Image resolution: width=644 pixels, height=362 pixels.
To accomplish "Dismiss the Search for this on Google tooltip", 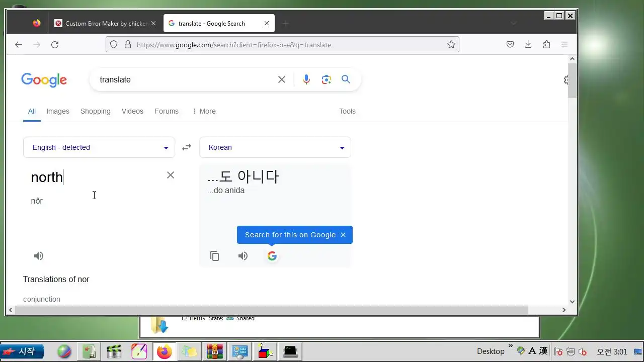I will click(343, 235).
